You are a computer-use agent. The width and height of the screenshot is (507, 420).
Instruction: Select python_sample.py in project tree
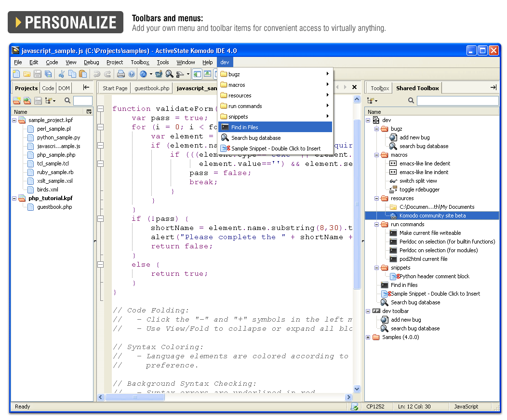58,137
